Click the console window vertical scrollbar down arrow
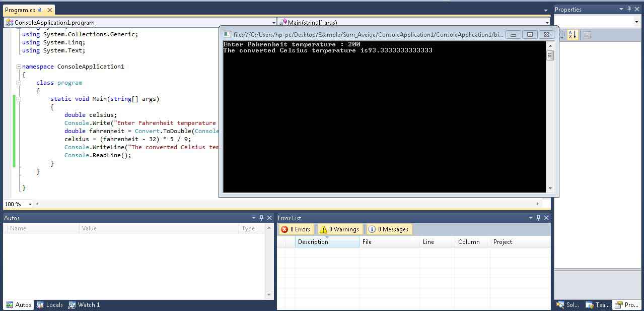This screenshot has height=311, width=644. [x=550, y=188]
